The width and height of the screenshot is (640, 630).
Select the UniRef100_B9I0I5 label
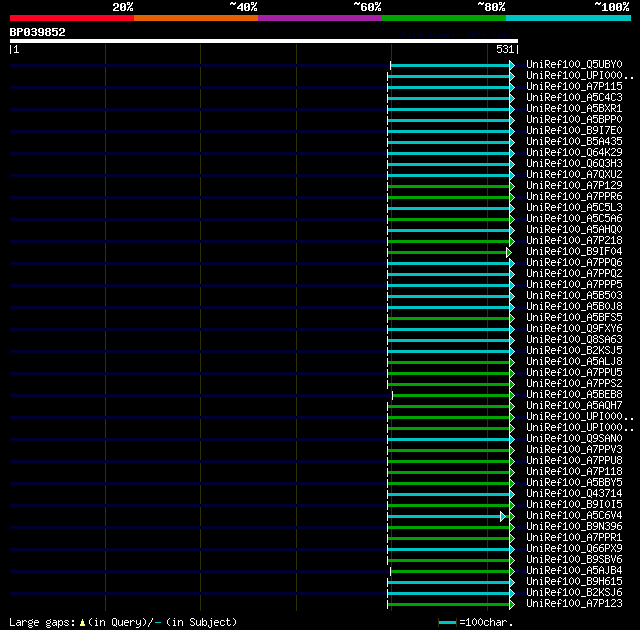tap(574, 505)
